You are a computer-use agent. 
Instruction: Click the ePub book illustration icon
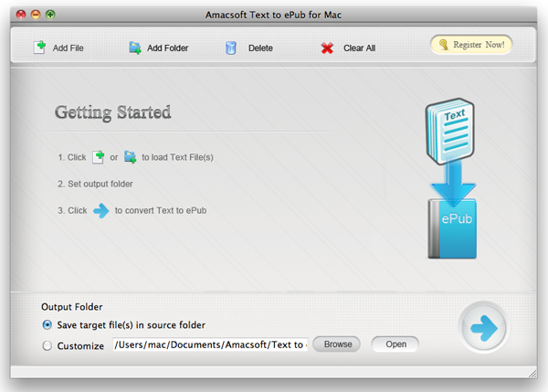452,229
